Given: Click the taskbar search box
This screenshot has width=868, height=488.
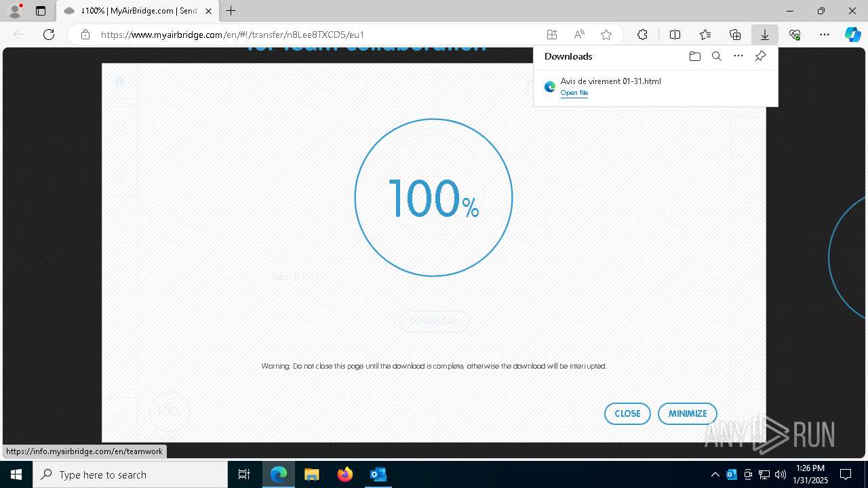Looking at the screenshot, I should pos(130,474).
